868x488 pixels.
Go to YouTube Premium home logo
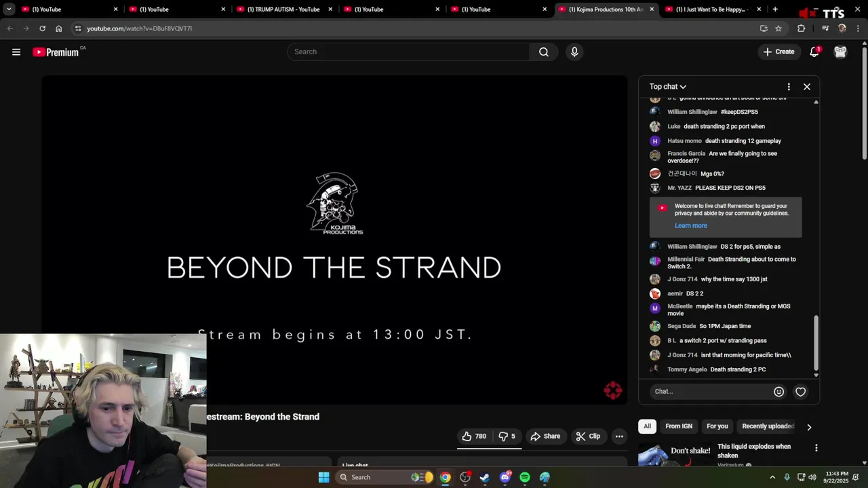(56, 52)
